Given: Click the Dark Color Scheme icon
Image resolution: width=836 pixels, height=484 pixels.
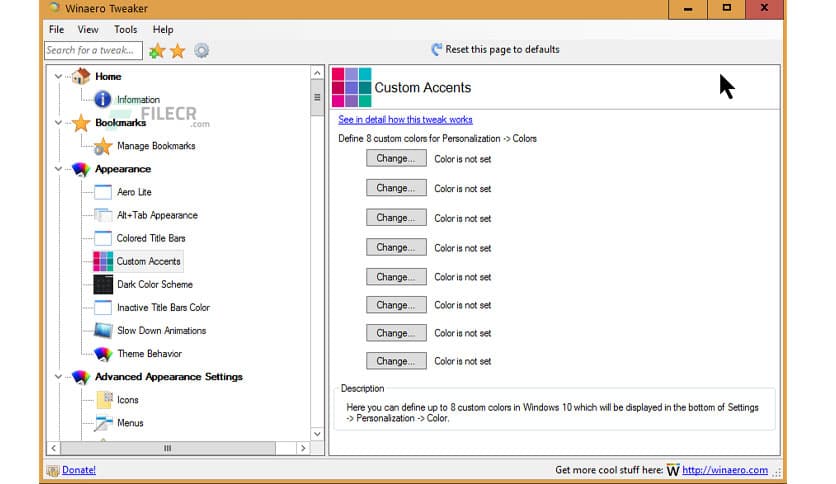Looking at the screenshot, I should point(102,284).
